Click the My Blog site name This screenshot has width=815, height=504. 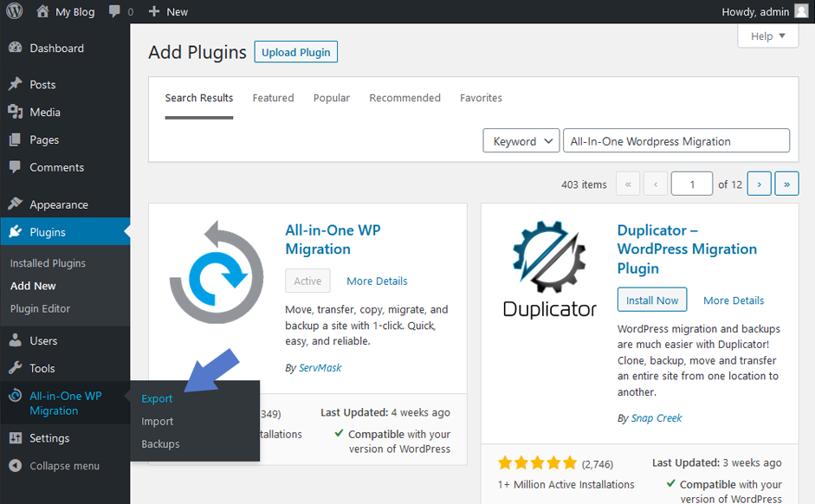click(74, 11)
